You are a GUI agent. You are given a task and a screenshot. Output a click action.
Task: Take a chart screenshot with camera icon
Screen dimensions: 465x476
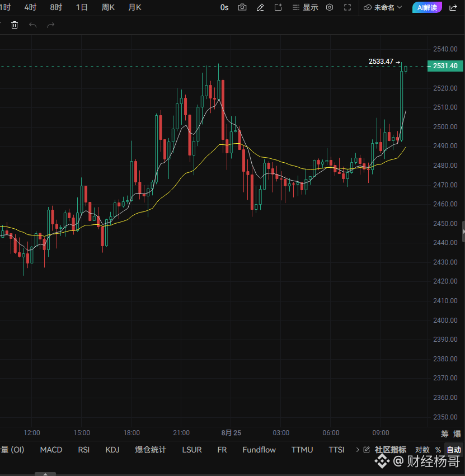pyautogui.click(x=242, y=7)
